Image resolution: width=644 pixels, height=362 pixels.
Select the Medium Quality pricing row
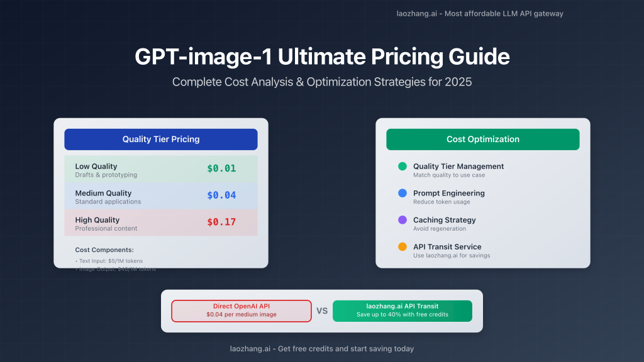161,196
